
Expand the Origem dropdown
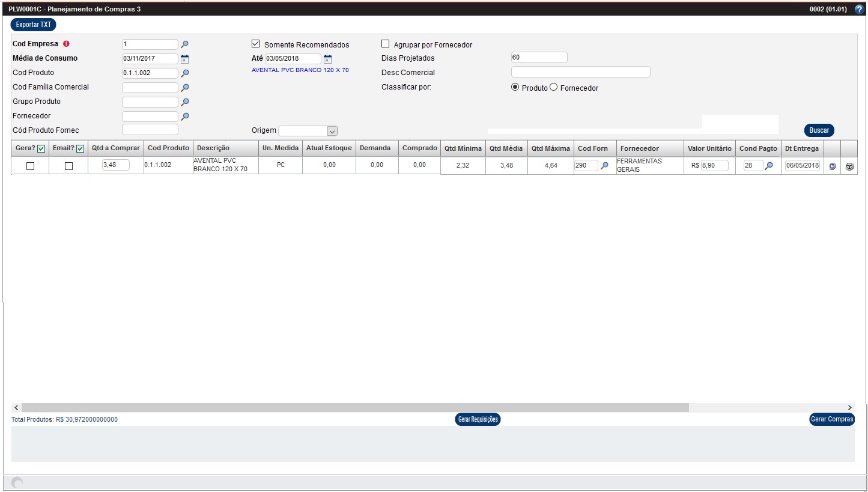332,131
